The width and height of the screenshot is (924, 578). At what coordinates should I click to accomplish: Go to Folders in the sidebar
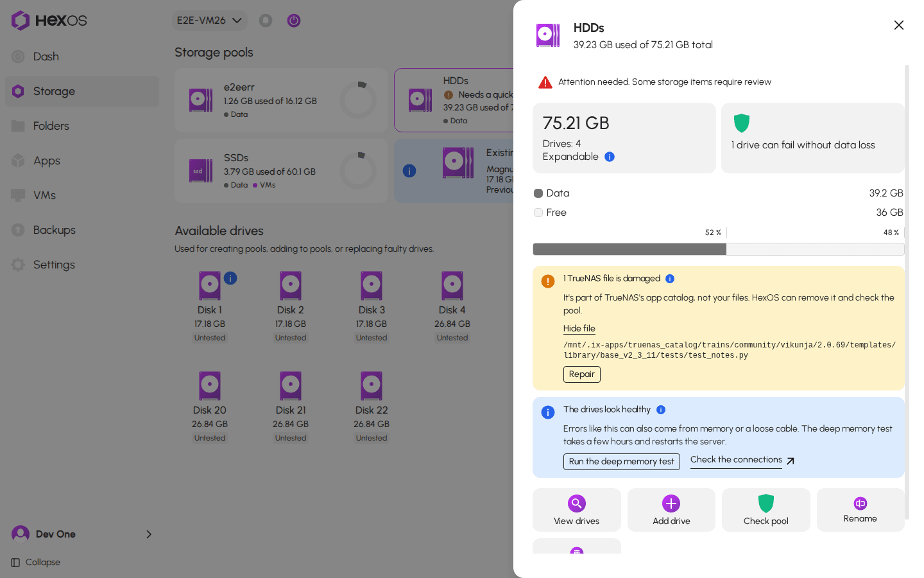[82, 126]
